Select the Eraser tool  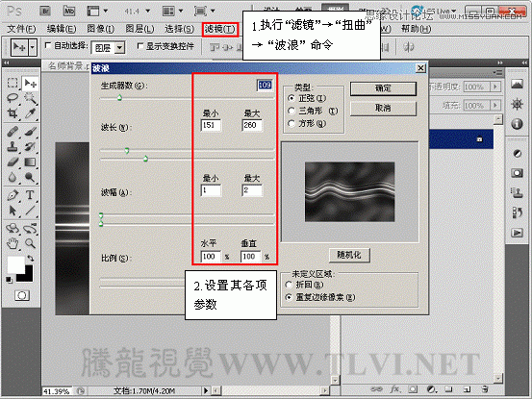pyautogui.click(x=13, y=162)
